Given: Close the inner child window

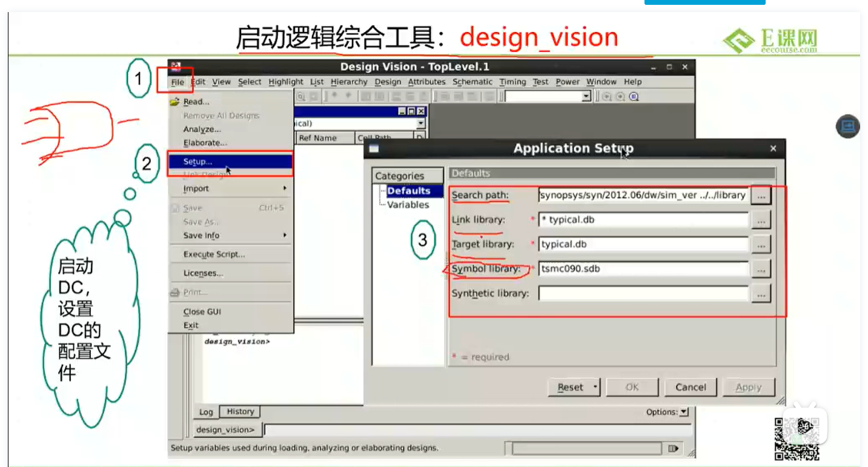Looking at the screenshot, I should tap(421, 111).
